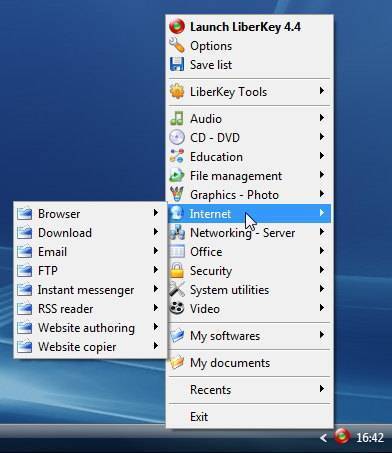392x453 pixels.
Task: Click the disc icon for CD - DVD
Action: pos(177,138)
